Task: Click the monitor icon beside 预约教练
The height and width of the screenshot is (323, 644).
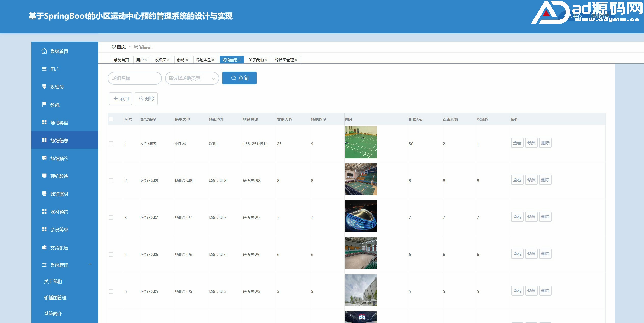Action: pyautogui.click(x=44, y=176)
